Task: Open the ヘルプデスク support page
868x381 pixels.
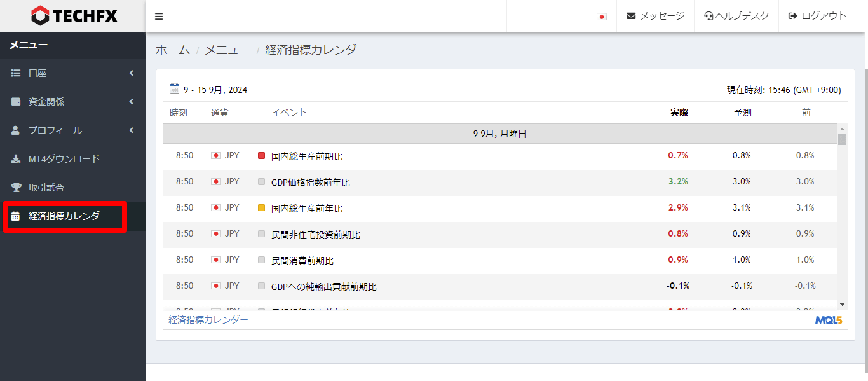Action: coord(736,16)
